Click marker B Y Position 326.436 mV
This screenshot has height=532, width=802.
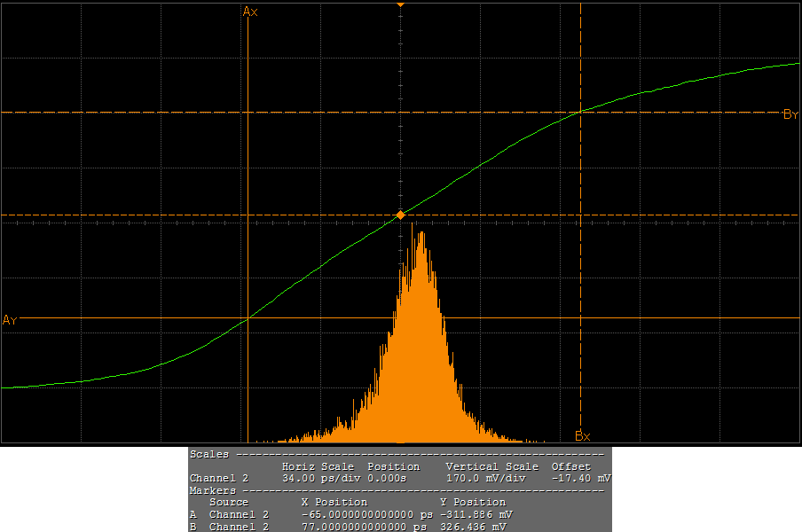click(x=473, y=527)
